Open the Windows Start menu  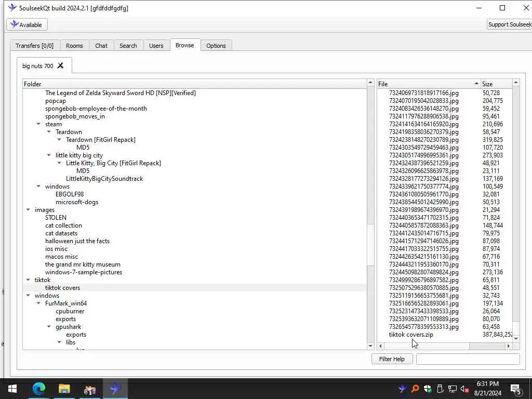[12, 389]
